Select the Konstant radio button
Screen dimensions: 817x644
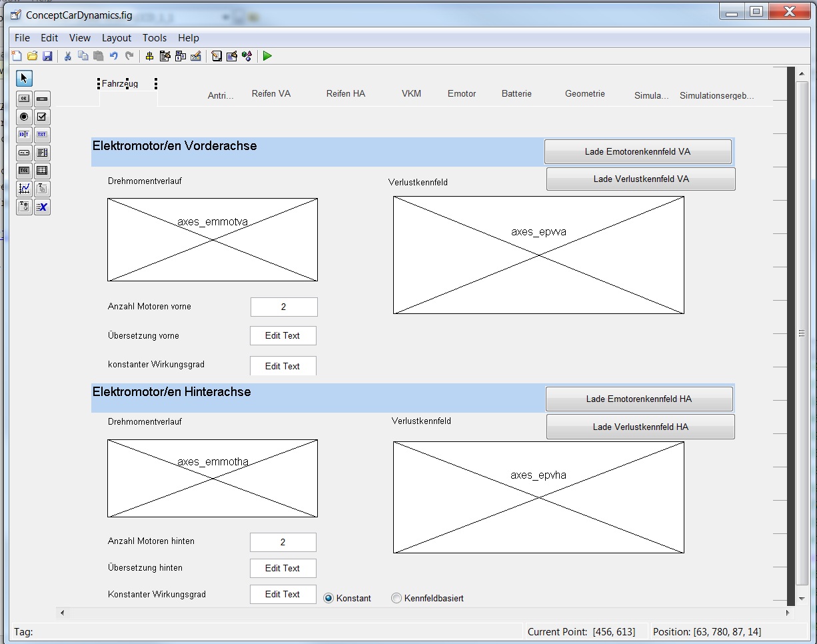click(329, 598)
